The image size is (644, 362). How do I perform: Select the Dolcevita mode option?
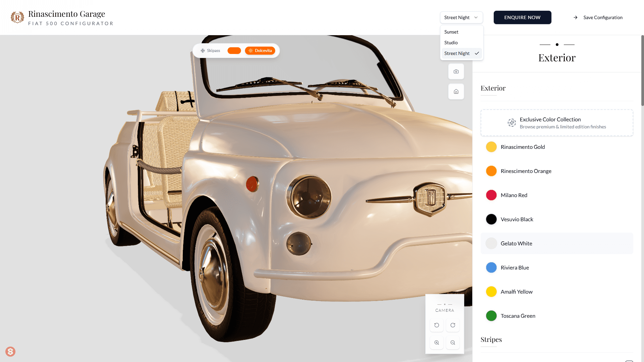pyautogui.click(x=260, y=51)
